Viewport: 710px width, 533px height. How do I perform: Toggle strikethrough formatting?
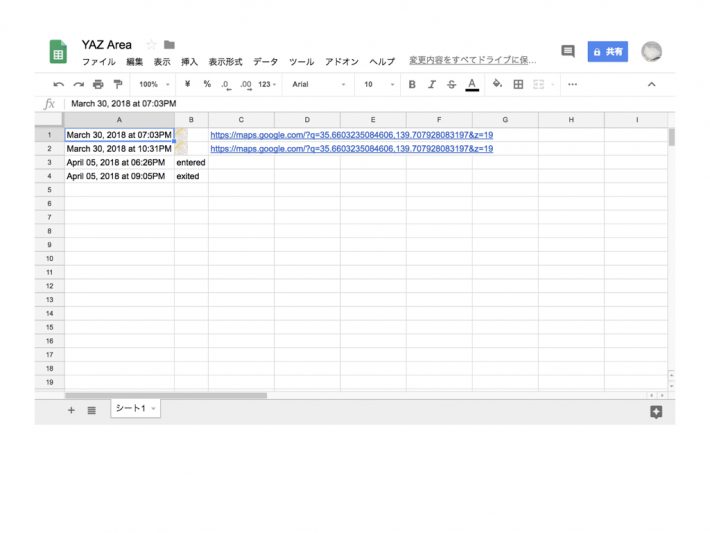coord(451,85)
